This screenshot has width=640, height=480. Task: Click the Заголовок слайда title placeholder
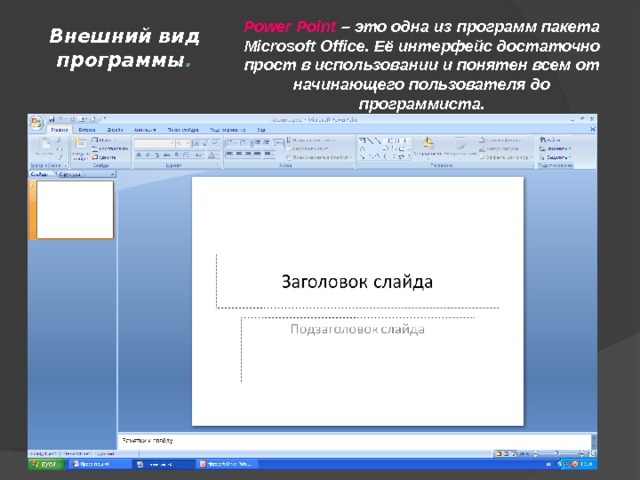coord(358,281)
